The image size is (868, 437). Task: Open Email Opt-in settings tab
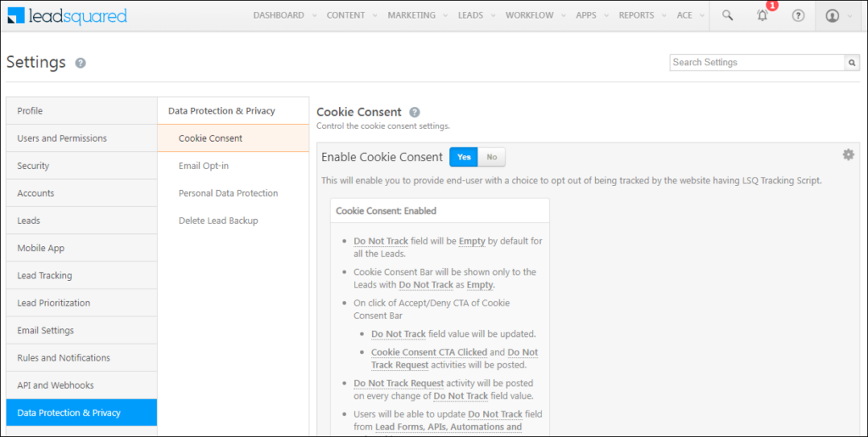pos(203,165)
